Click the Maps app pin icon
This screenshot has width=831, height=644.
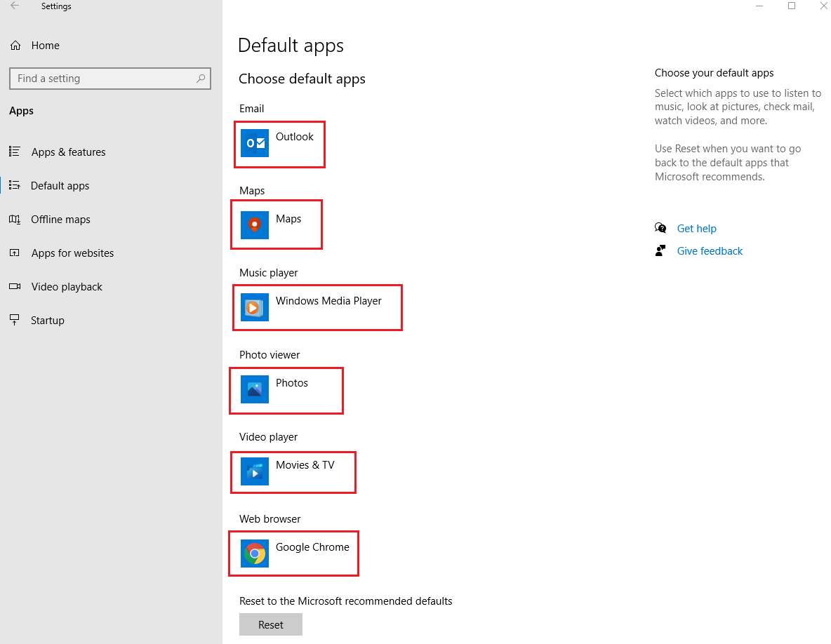(254, 225)
